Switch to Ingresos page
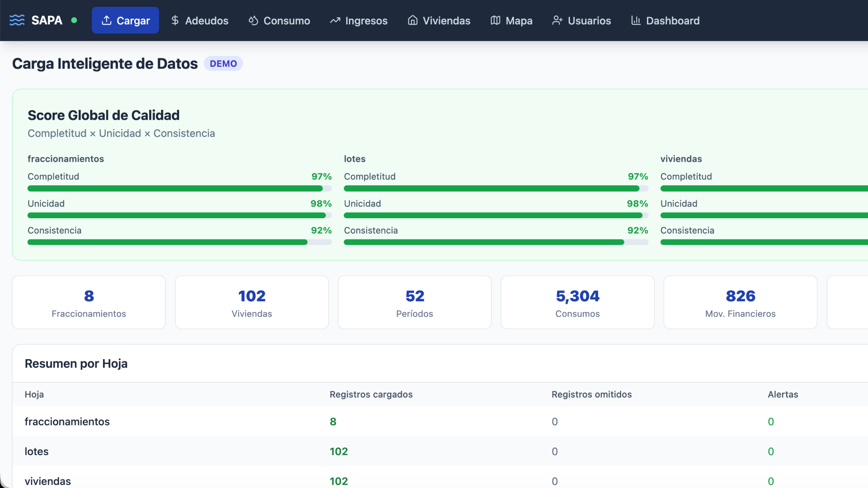 click(x=359, y=20)
